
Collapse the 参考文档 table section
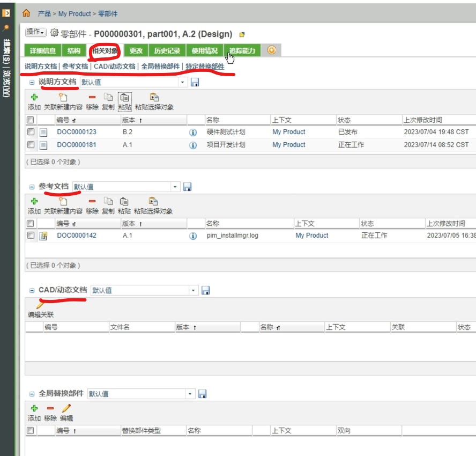coord(32,187)
